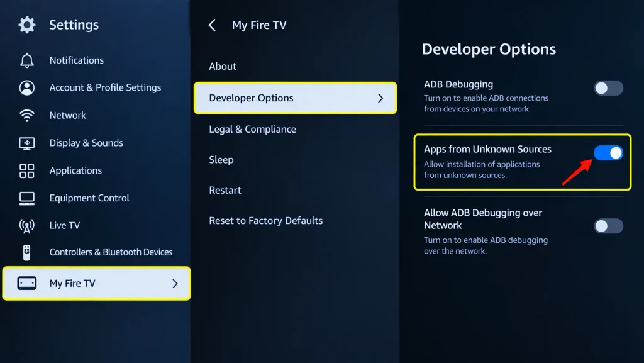Expand My Fire TV chevron arrow
Viewport: 644px width, 363px height.
click(175, 283)
